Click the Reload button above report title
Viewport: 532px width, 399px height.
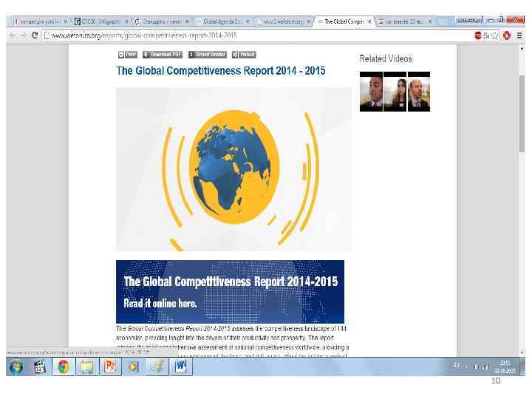pos(244,55)
